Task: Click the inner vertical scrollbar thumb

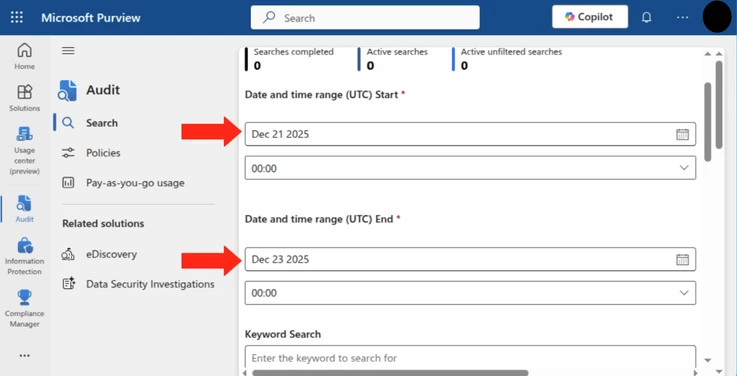Action: click(708, 122)
